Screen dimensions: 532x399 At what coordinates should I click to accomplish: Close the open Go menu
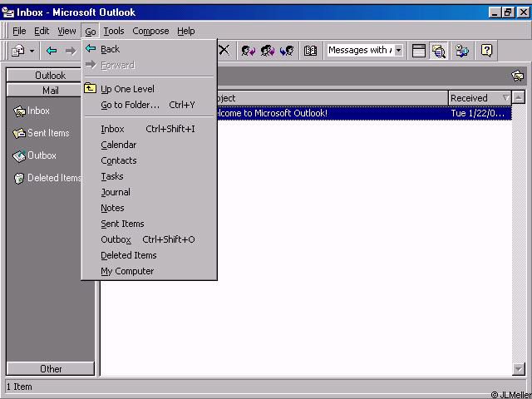[90, 32]
